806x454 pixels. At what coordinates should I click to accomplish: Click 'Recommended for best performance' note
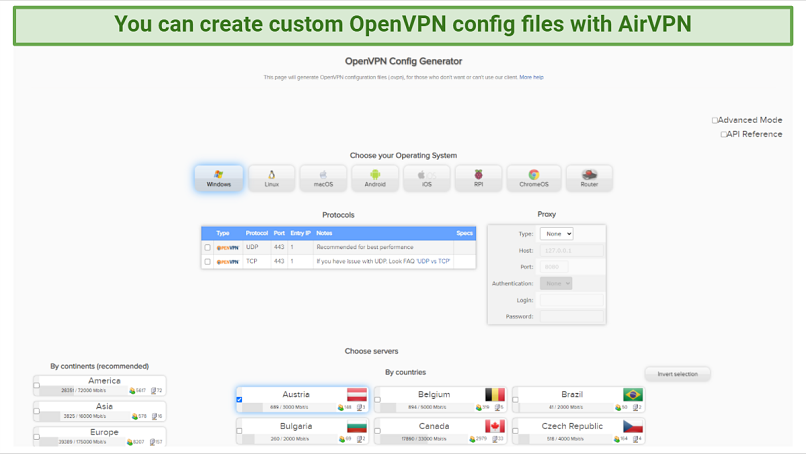[365, 247]
